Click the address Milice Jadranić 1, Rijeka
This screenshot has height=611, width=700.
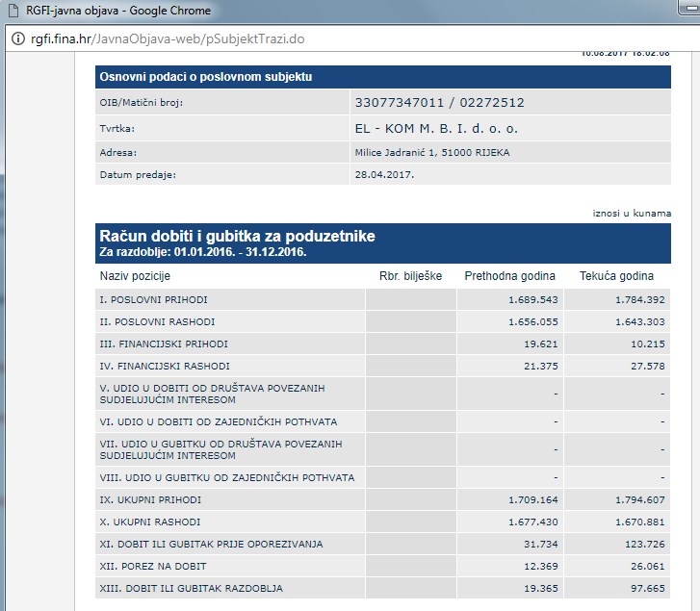432,152
